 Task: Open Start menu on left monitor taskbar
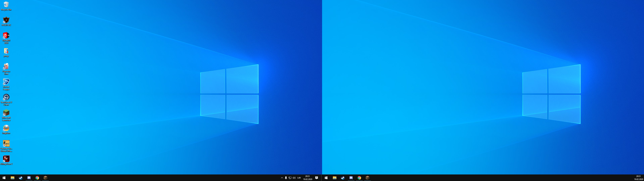(4, 178)
